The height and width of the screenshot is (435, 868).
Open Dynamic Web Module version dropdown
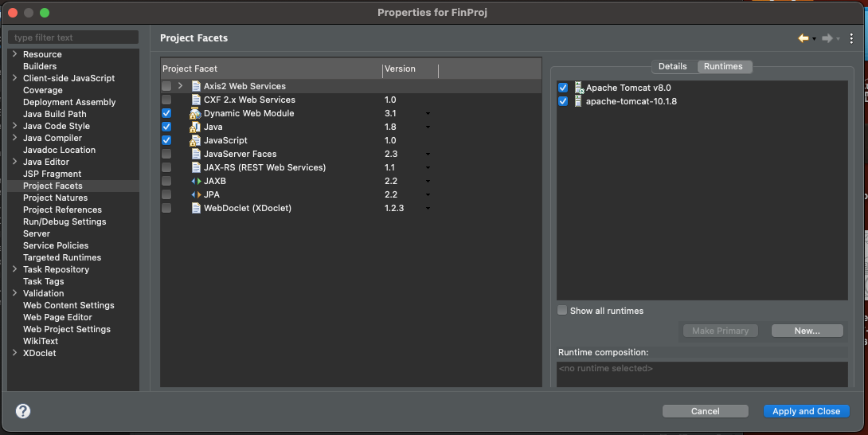428,114
